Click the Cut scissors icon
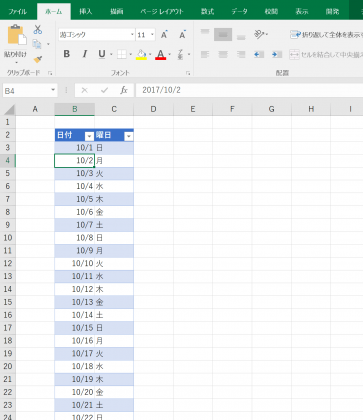 (x=38, y=30)
